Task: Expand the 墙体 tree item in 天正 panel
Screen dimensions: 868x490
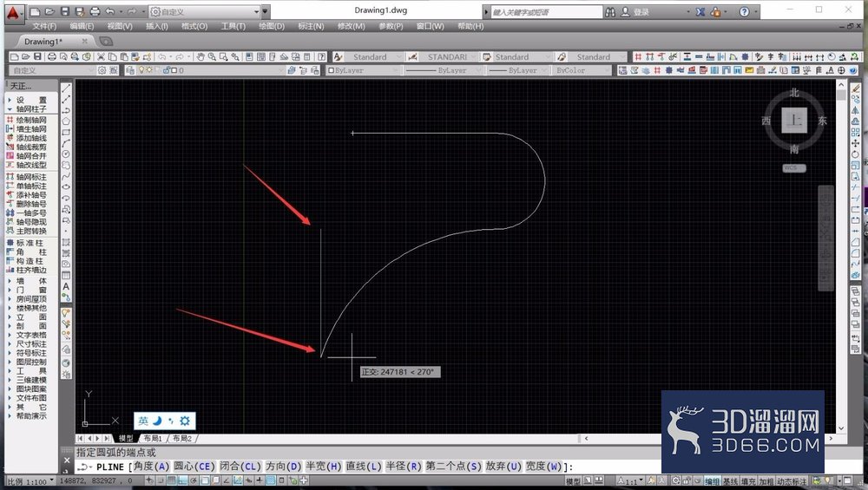Action: (x=31, y=281)
